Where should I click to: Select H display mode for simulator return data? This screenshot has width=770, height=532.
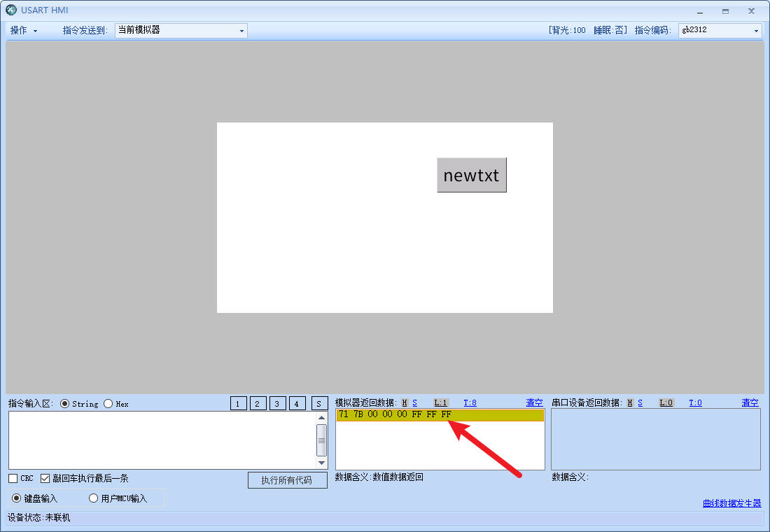405,402
